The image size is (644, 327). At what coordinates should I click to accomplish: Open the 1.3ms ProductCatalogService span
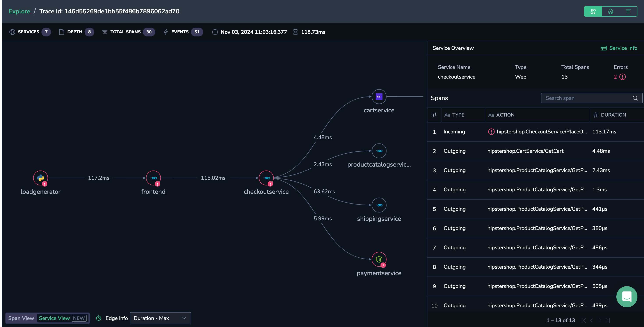[535, 190]
